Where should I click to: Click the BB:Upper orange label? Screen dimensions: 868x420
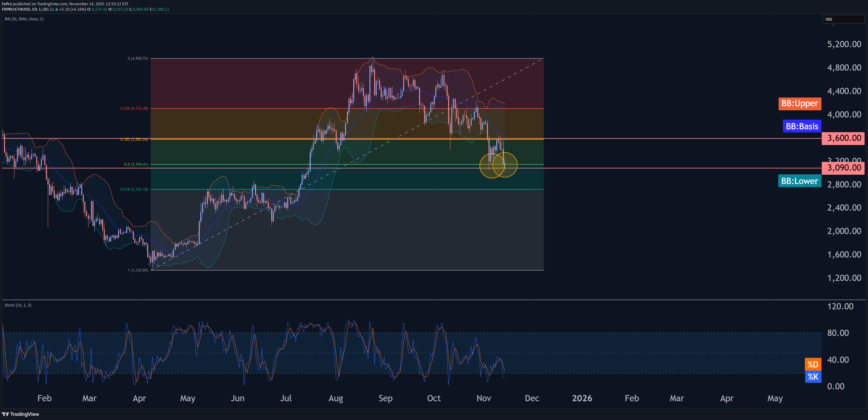click(799, 103)
